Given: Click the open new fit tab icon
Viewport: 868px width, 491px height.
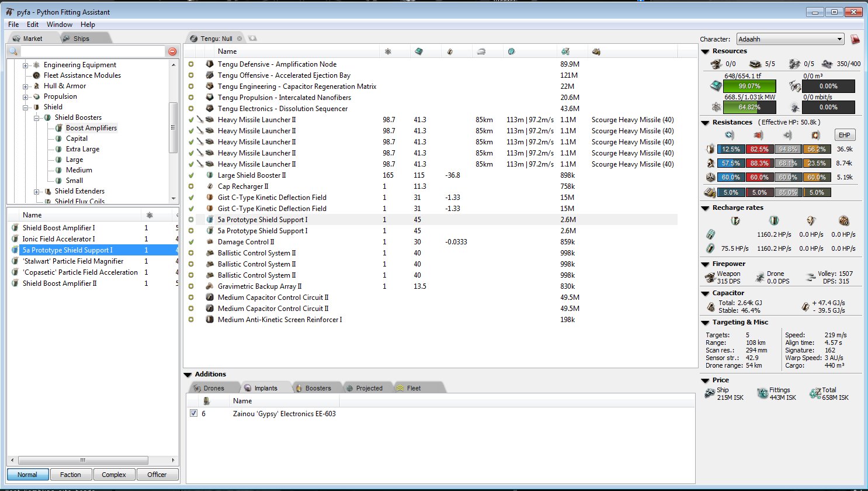Looking at the screenshot, I should pyautogui.click(x=252, y=39).
